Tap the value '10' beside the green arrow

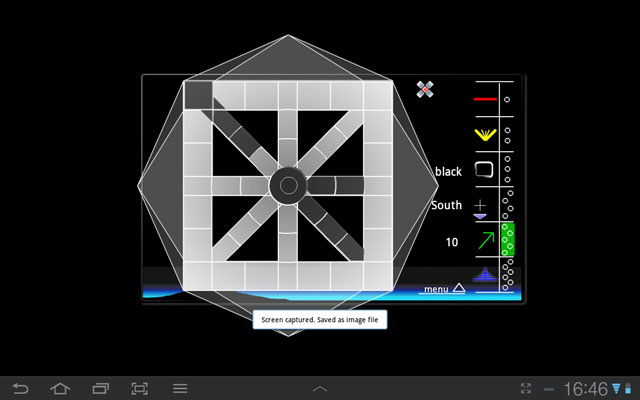pyautogui.click(x=452, y=242)
